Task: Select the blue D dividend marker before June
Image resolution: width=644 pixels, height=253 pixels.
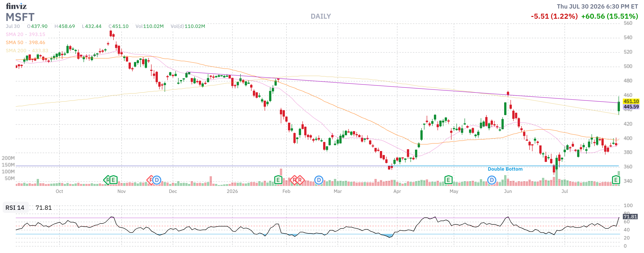Action: (x=492, y=180)
